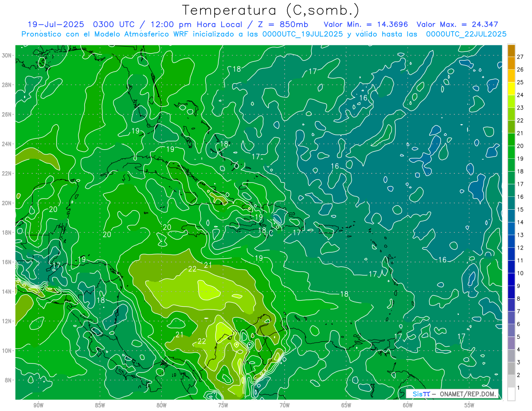Click the '14N' latitude axis label

[8, 292]
